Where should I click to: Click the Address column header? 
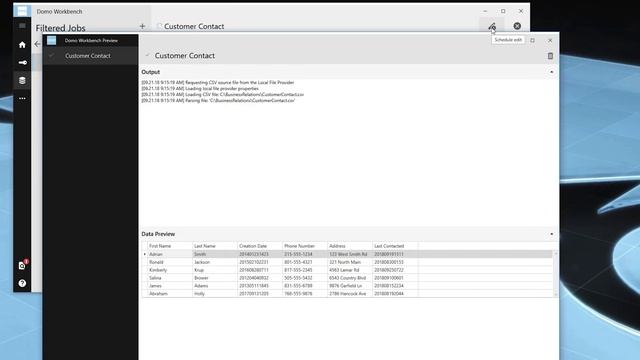click(x=349, y=246)
